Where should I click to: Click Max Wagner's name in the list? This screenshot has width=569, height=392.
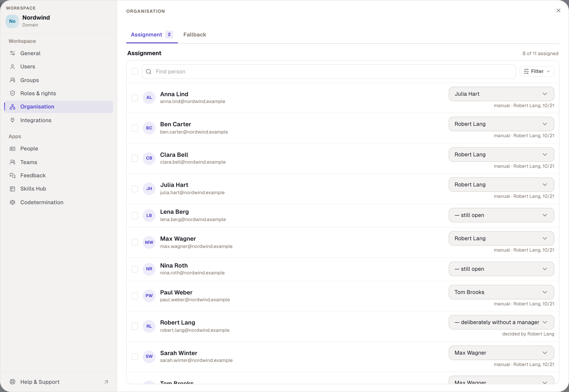(x=178, y=238)
